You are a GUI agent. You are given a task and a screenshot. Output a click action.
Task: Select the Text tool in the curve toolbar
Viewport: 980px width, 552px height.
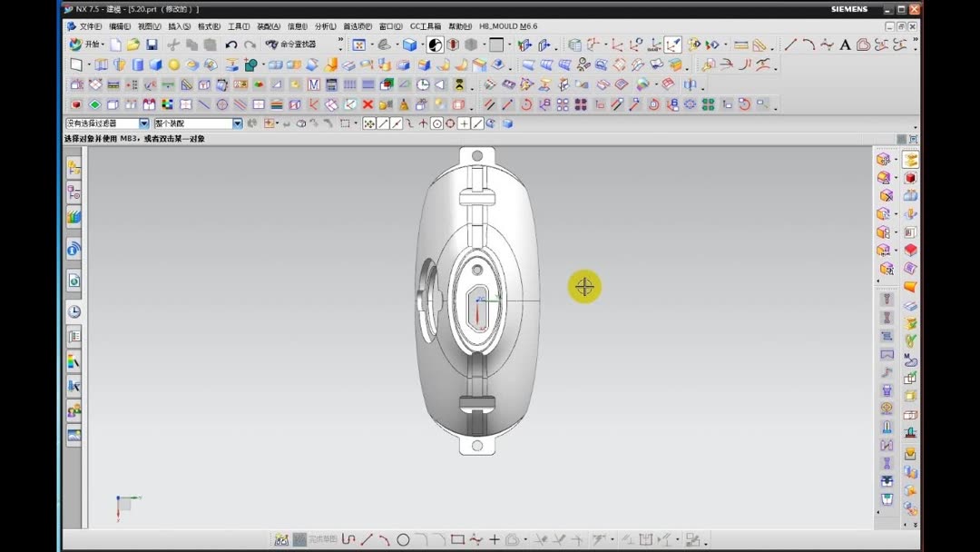(x=844, y=44)
